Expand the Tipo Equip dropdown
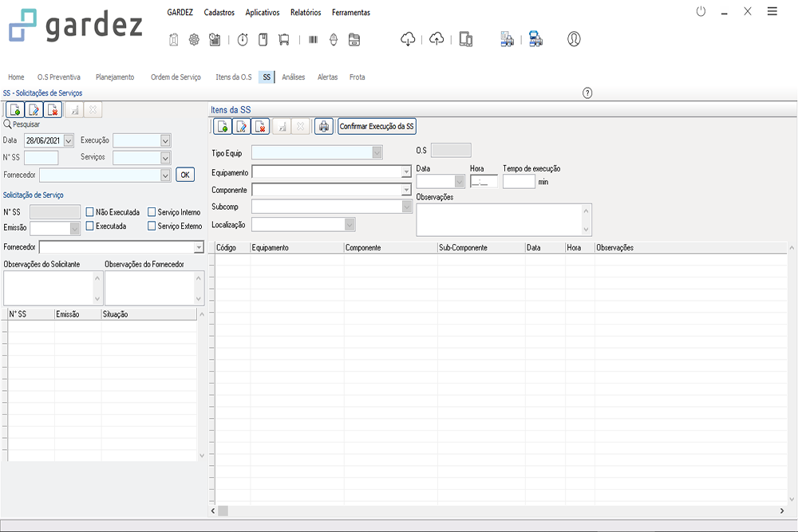Viewport: 798px width, 532px height. [x=377, y=152]
